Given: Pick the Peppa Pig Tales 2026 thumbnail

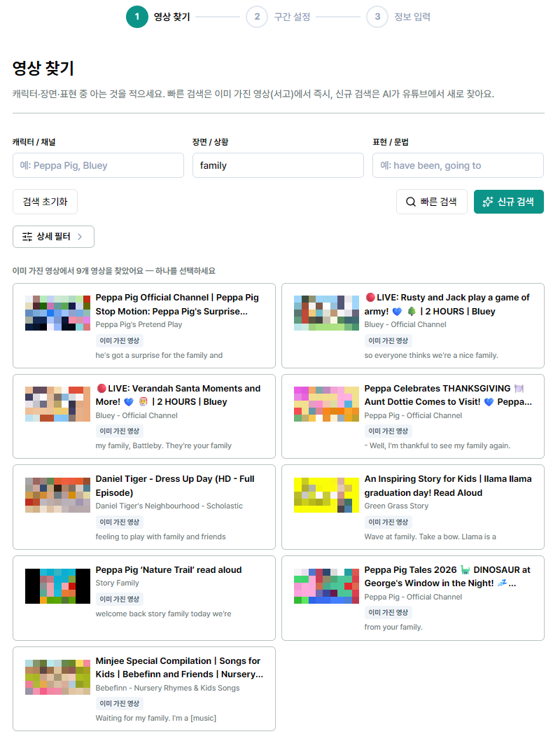Looking at the screenshot, I should click(x=326, y=586).
